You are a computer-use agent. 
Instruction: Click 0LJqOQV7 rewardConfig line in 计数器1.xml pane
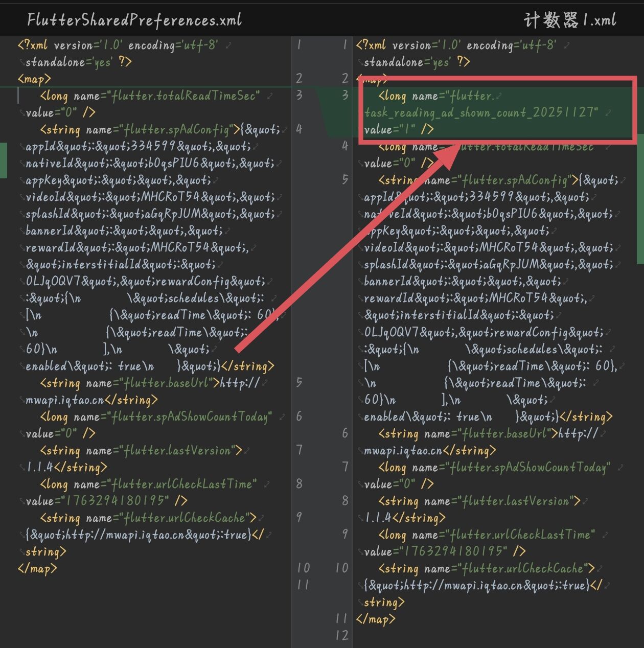(484, 332)
